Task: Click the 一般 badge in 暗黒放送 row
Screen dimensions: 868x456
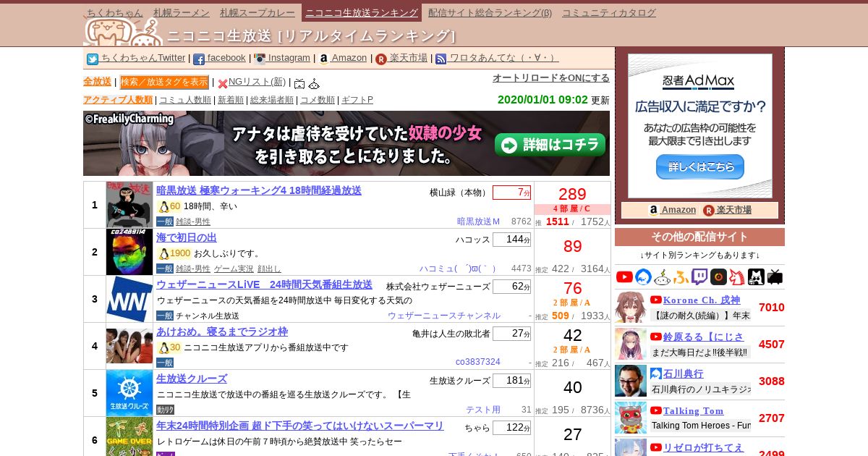Action: tap(165, 221)
